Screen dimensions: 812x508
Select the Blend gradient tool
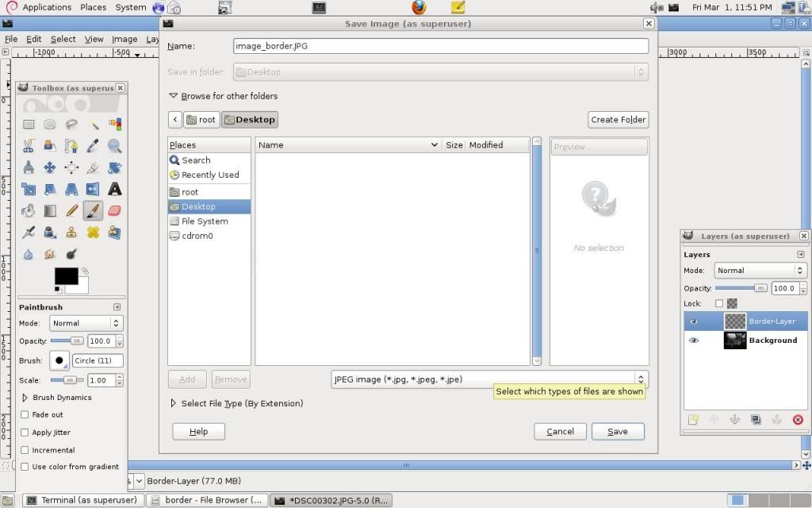click(x=50, y=211)
